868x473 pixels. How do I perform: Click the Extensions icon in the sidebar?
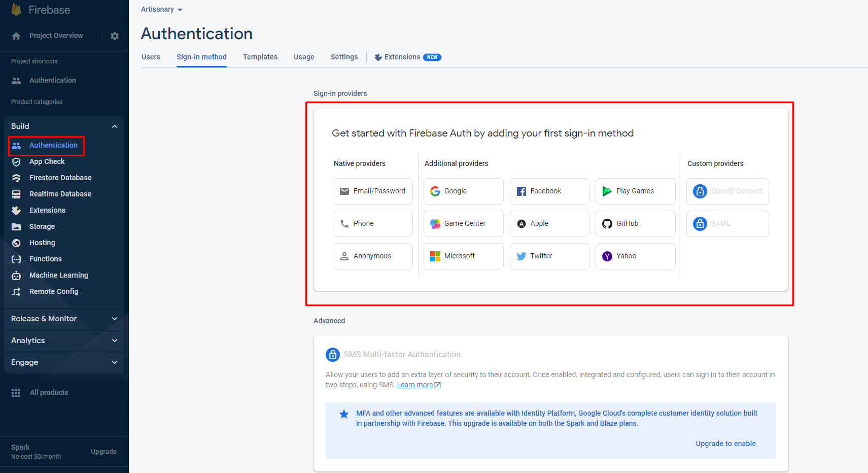(x=16, y=211)
